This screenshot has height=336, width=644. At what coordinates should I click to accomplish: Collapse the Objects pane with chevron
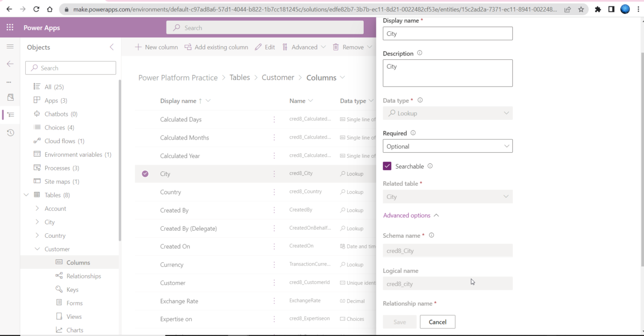pos(112,47)
